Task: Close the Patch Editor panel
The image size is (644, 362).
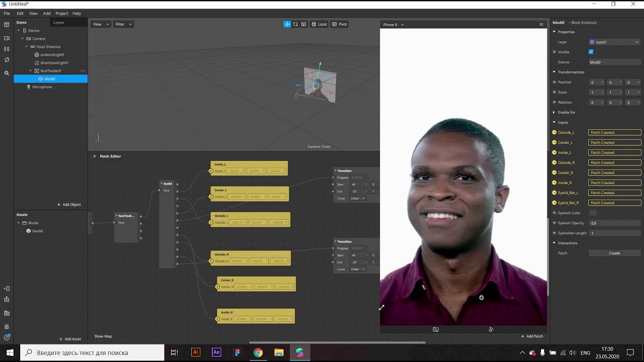Action: [x=94, y=156]
